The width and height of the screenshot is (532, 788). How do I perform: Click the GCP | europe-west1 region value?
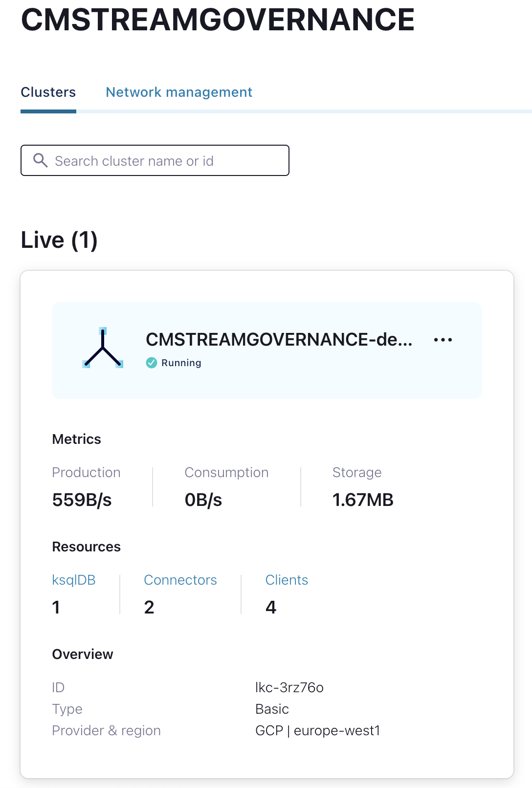point(318,730)
